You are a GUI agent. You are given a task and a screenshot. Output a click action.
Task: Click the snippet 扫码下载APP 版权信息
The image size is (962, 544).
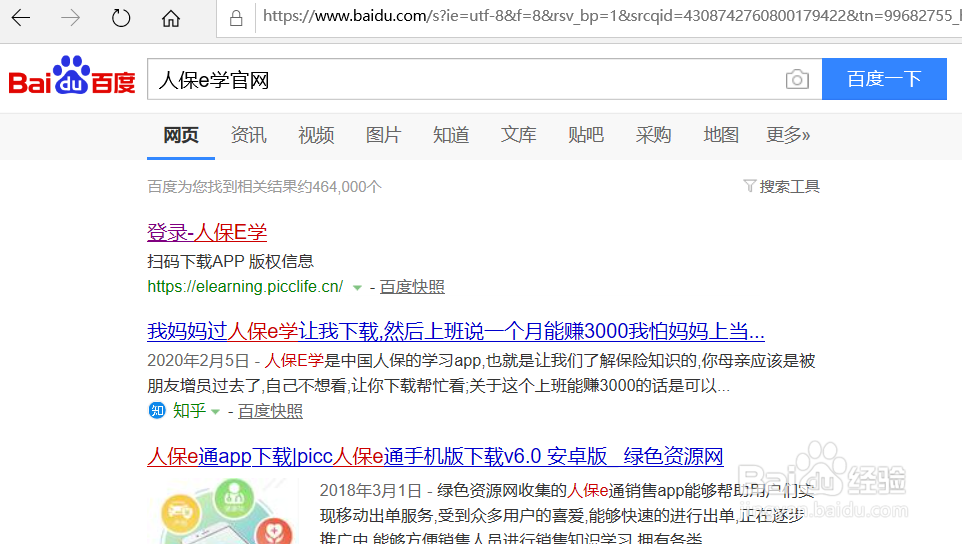(231, 261)
